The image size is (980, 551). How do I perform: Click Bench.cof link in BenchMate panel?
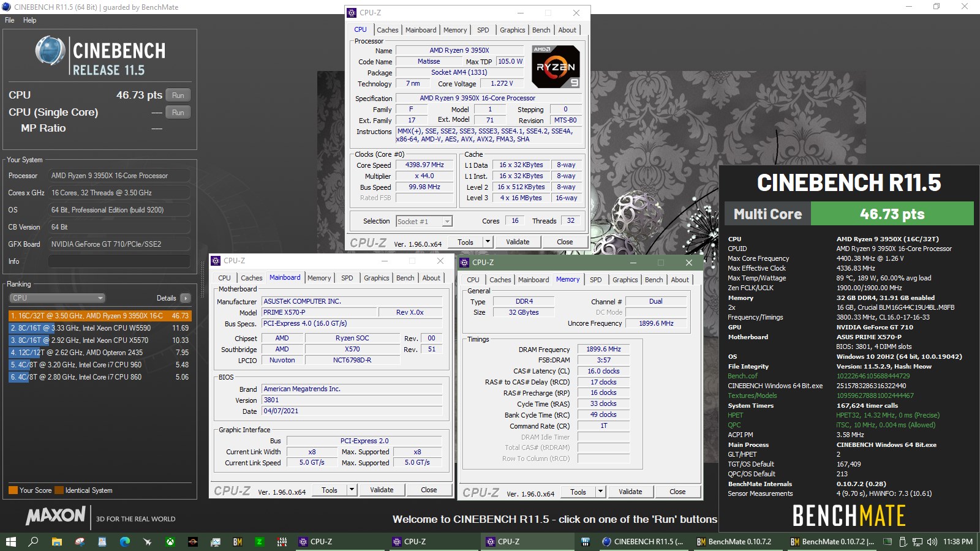(x=742, y=376)
